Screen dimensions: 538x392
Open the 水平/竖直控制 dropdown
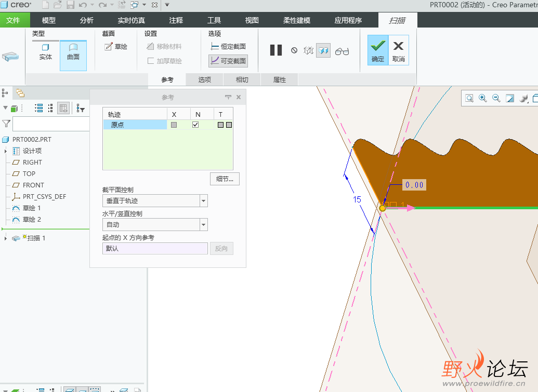[203, 225]
